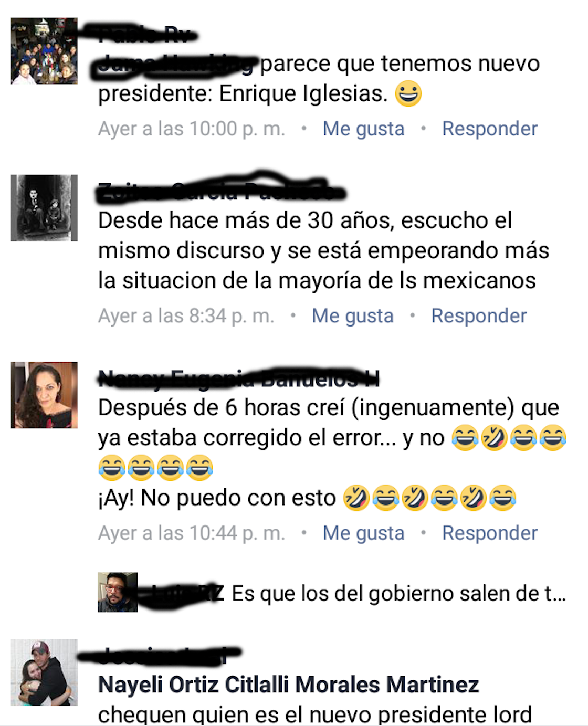Click Responder under the 10:44 p. m. comment
The width and height of the screenshot is (588, 726).
(490, 533)
